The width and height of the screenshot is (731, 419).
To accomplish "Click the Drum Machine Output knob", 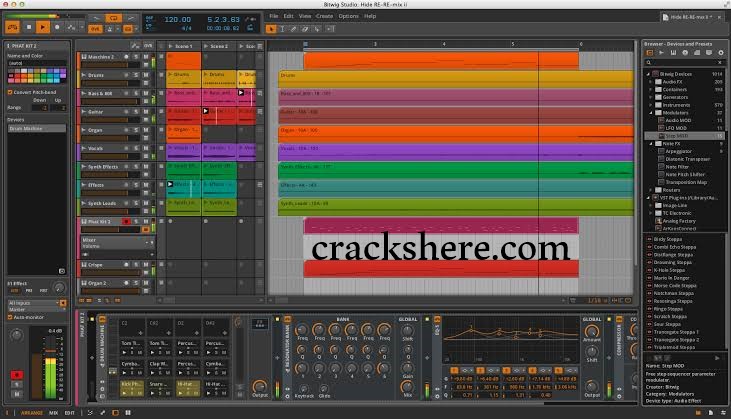I will pyautogui.click(x=259, y=386).
